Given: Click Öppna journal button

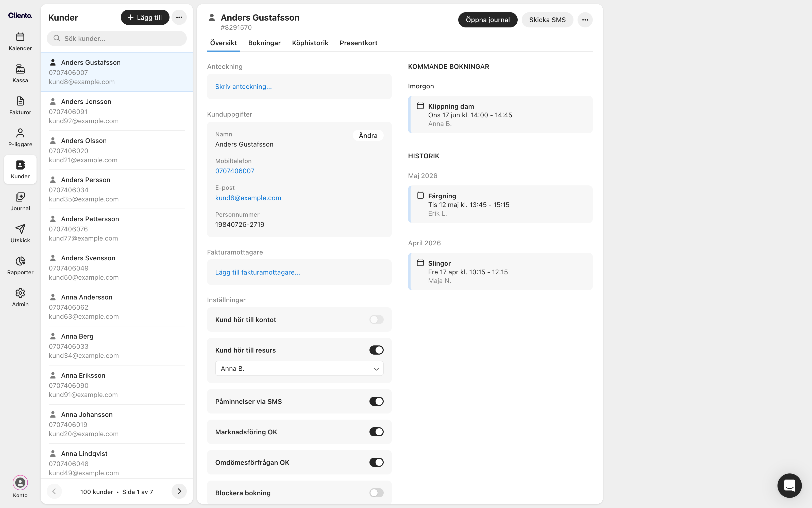Looking at the screenshot, I should [x=487, y=20].
